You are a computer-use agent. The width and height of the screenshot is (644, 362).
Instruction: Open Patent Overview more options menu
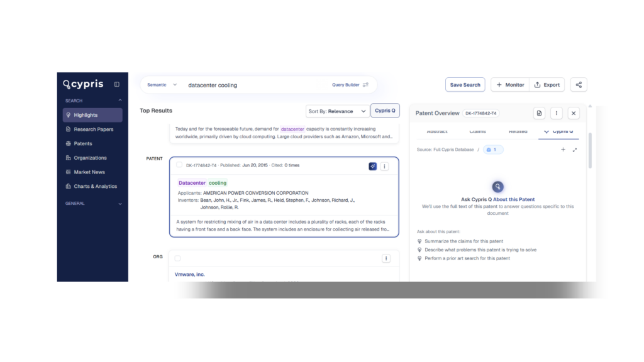(557, 113)
